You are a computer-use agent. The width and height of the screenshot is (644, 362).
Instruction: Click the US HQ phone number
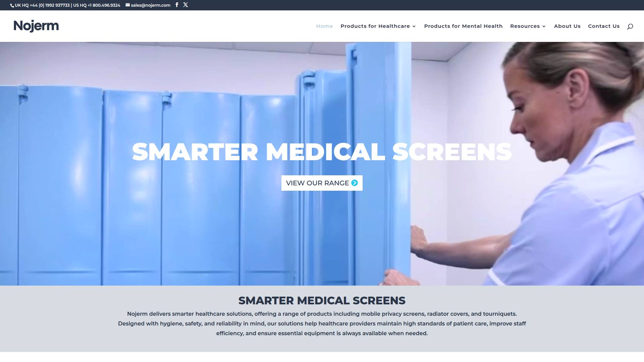104,5
